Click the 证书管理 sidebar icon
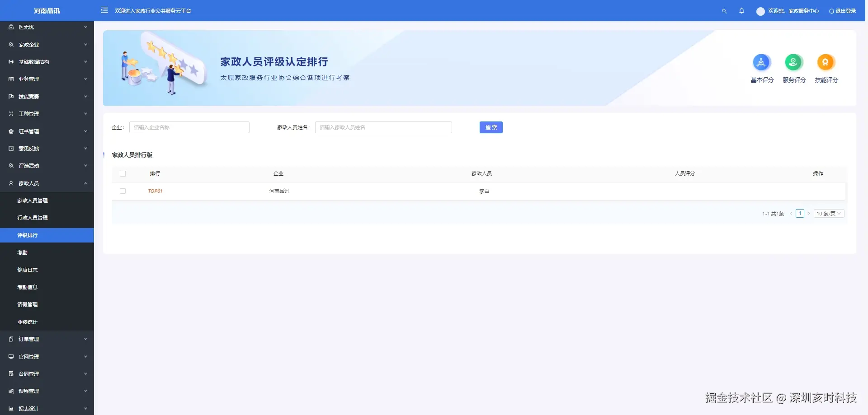 (x=11, y=131)
